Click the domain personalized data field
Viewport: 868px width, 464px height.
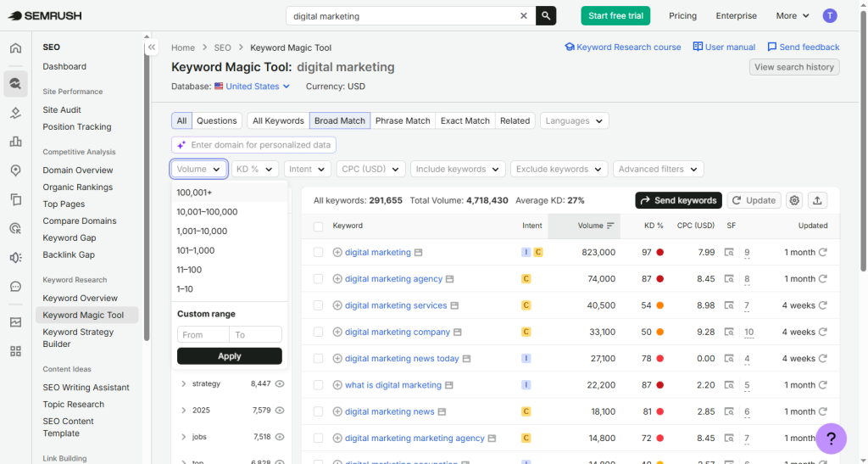tap(253, 145)
